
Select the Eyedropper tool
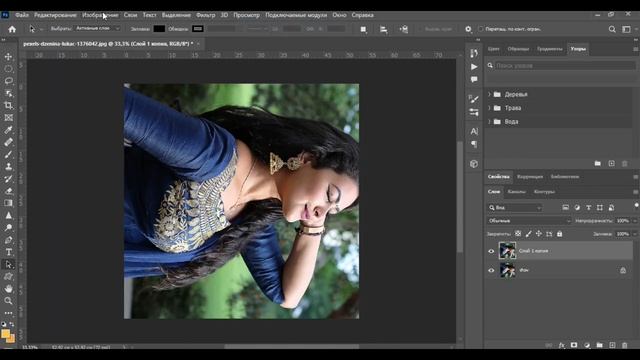click(8, 130)
